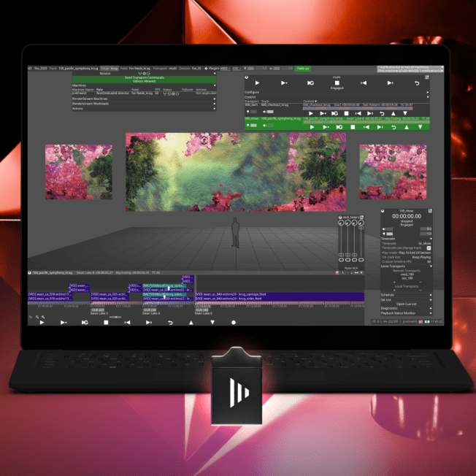Go to previous section on bottom timeline

(127, 323)
